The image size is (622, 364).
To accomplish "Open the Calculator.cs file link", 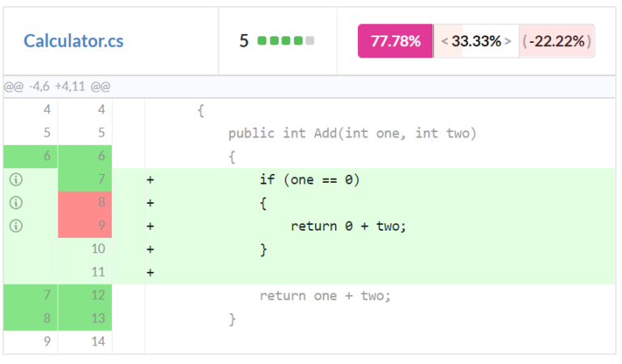I will click(74, 41).
